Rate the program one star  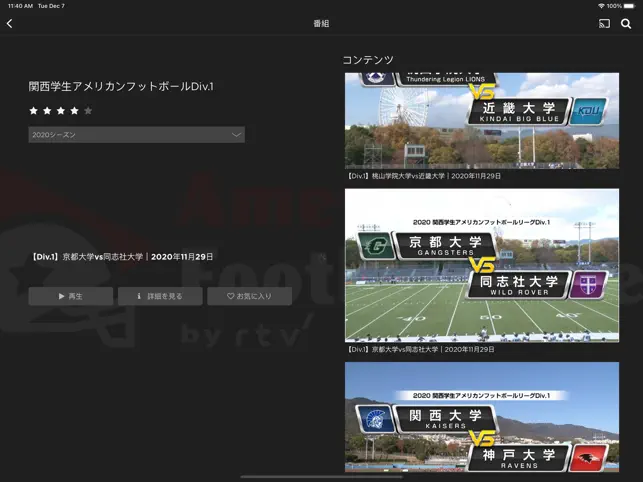coord(34,110)
